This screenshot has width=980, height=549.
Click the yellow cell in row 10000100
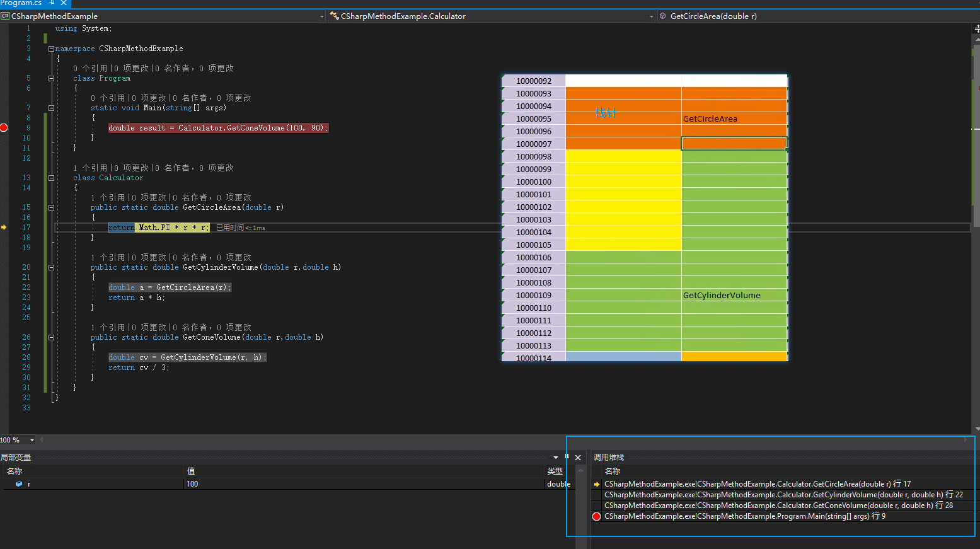click(623, 182)
